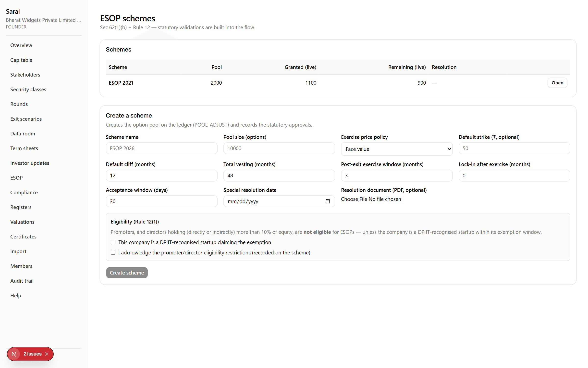Select ESOP in the sidebar
This screenshot has height=368, width=588.
tap(16, 178)
